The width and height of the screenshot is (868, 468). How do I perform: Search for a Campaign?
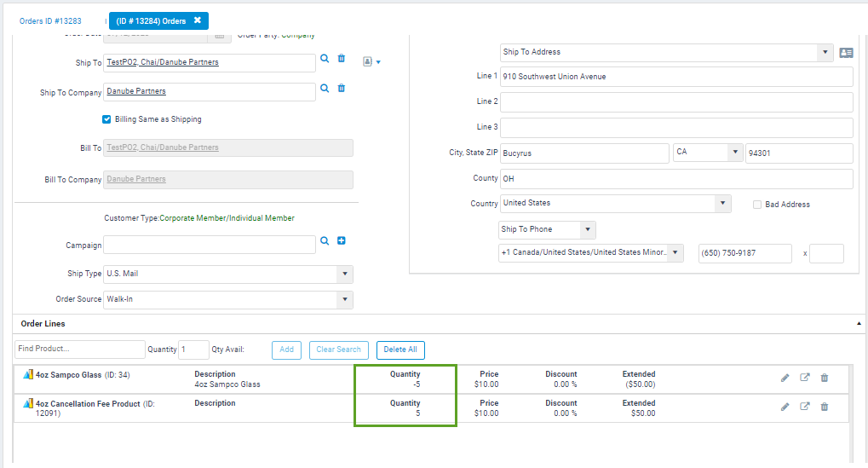(x=325, y=240)
